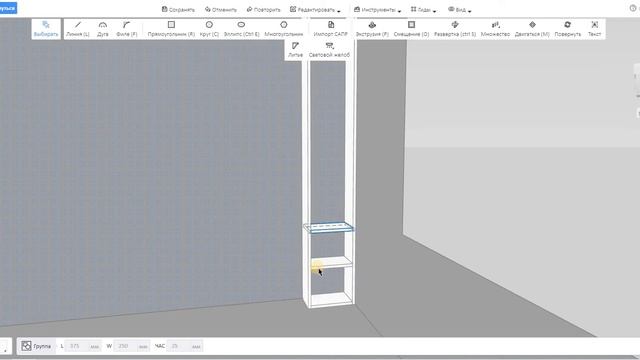The width and height of the screenshot is (640, 360).
Task: Select the Текст text tool
Action: click(594, 29)
